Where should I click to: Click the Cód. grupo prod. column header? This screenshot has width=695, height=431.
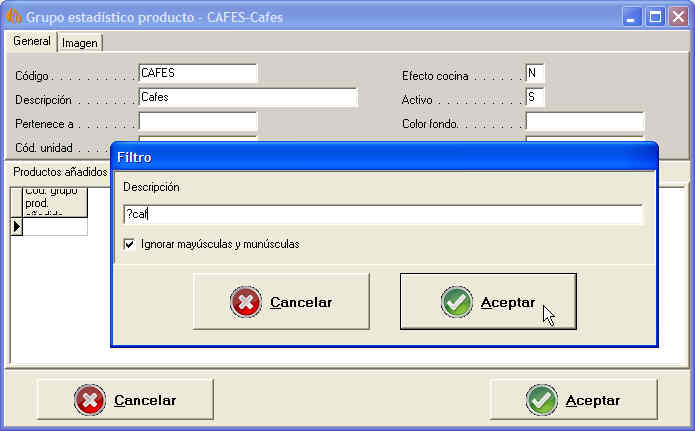point(55,201)
